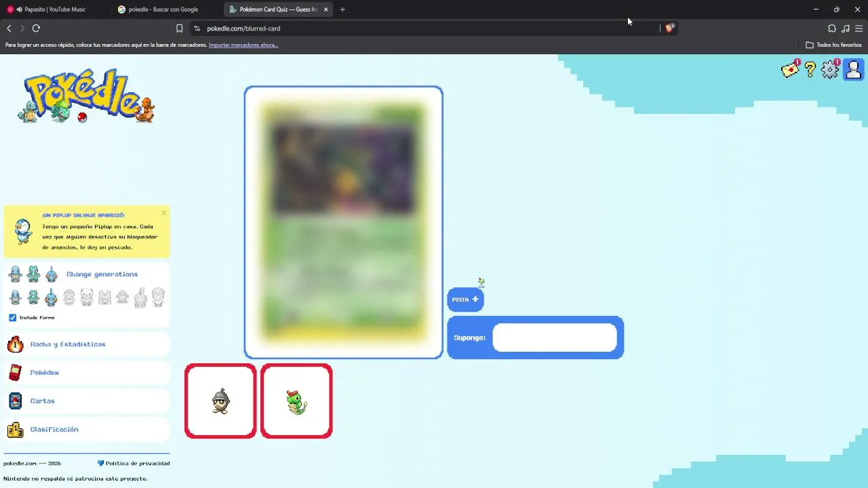
Task: Click the flame icon beside Racha y Estadísticas
Action: 15,344
